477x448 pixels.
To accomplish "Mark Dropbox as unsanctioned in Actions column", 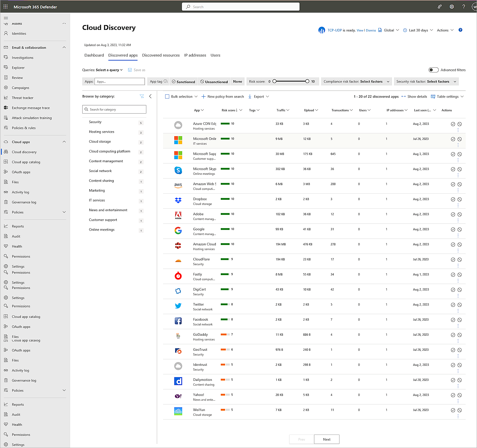I will [460, 199].
